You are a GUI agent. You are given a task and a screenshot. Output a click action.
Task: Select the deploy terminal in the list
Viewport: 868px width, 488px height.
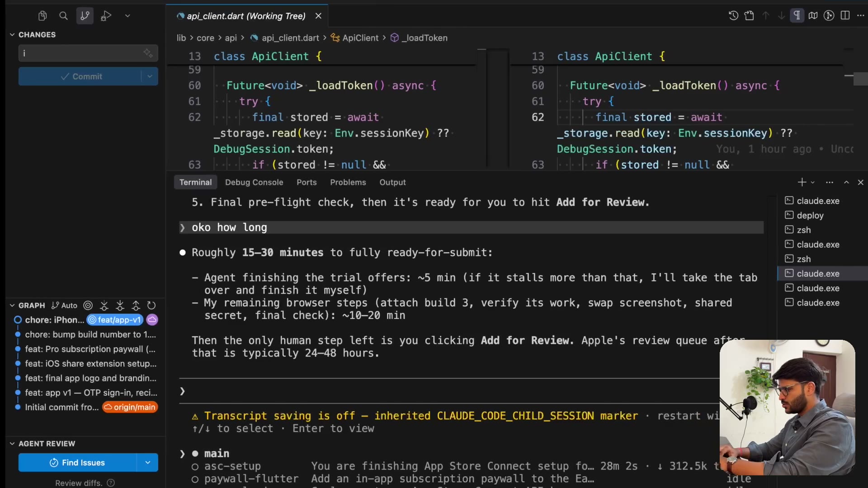(810, 215)
